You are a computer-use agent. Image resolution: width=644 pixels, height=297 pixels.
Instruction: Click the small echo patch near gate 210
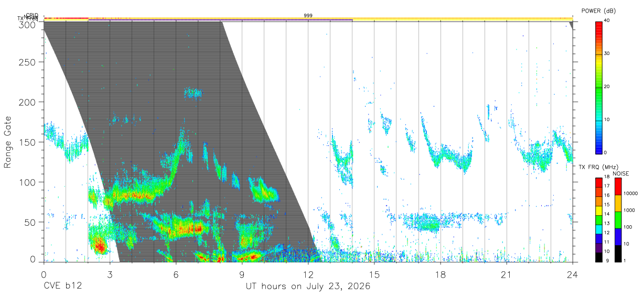click(x=192, y=93)
